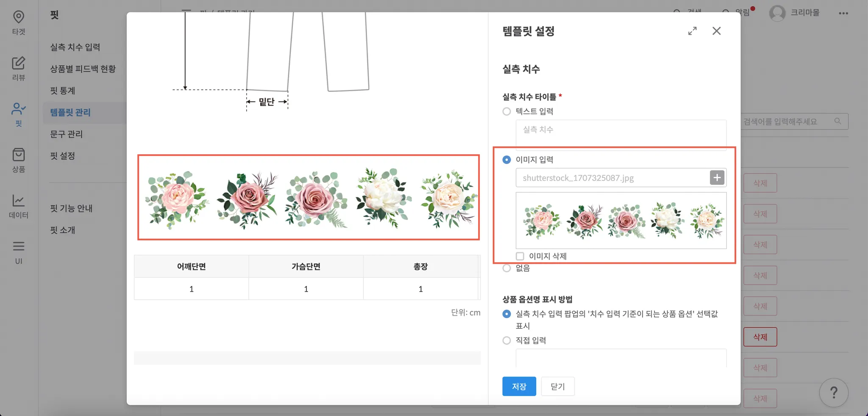The image size is (868, 416).
Task: Select the 핏 person icon in sidebar
Action: coord(18,109)
